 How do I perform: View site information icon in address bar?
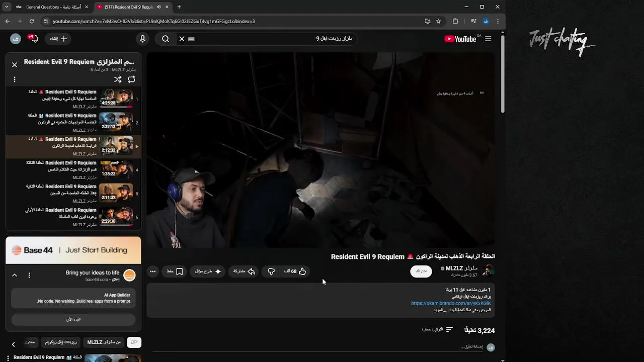[x=46, y=21]
